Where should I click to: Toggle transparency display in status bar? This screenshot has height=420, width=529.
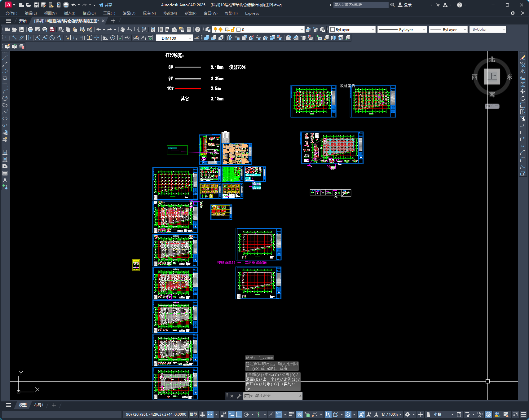299,414
